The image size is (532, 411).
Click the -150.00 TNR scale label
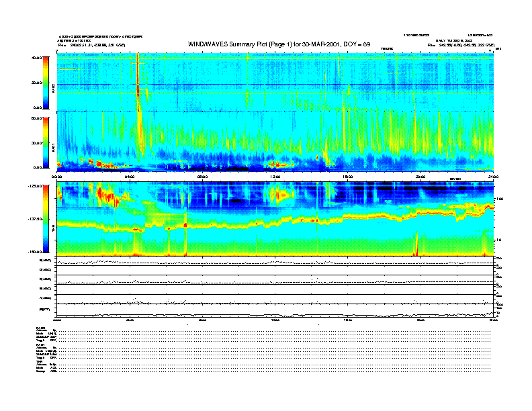[x=35, y=252]
